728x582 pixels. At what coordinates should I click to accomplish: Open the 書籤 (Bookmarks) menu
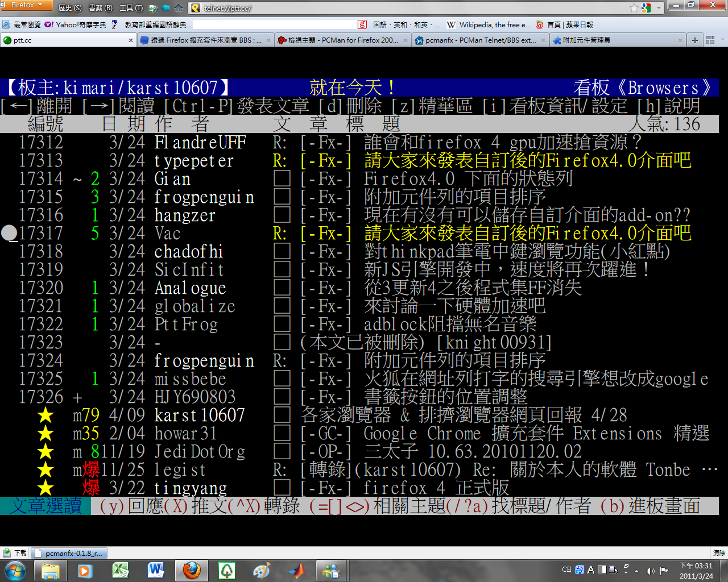tap(101, 8)
